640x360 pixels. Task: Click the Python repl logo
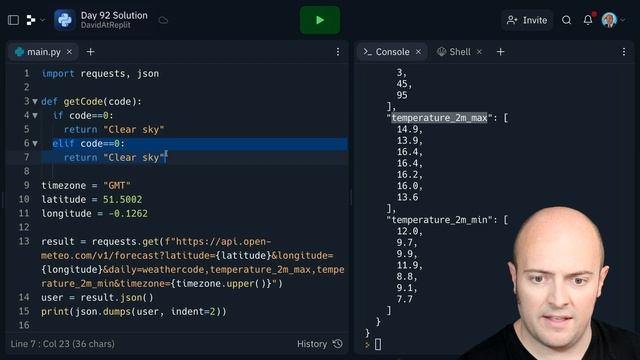click(64, 20)
